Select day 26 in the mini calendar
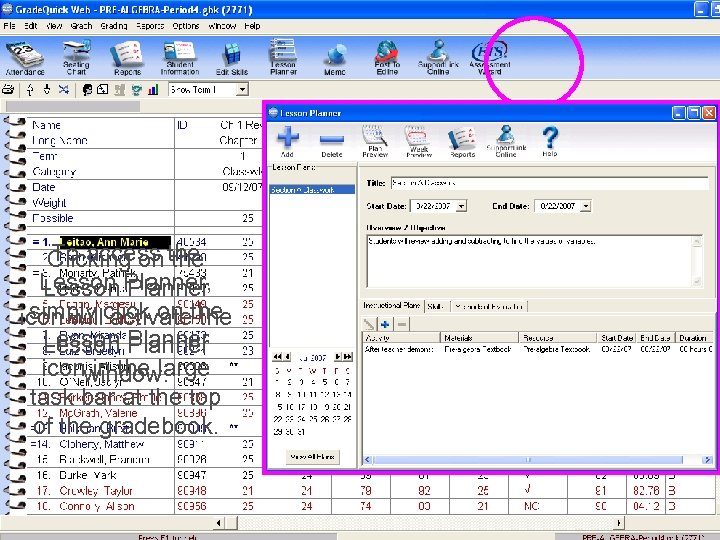This screenshot has height=540, width=720. (x=325, y=419)
